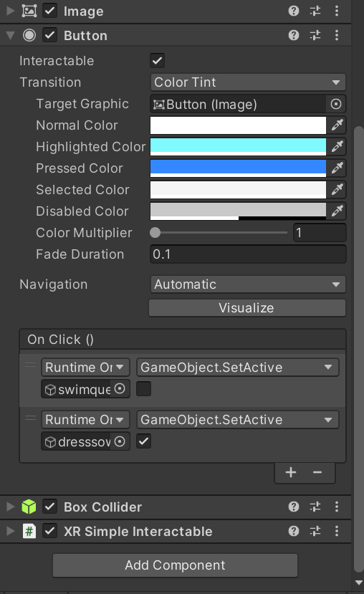Click the Add Component button
364x594 pixels.
pyautogui.click(x=175, y=565)
